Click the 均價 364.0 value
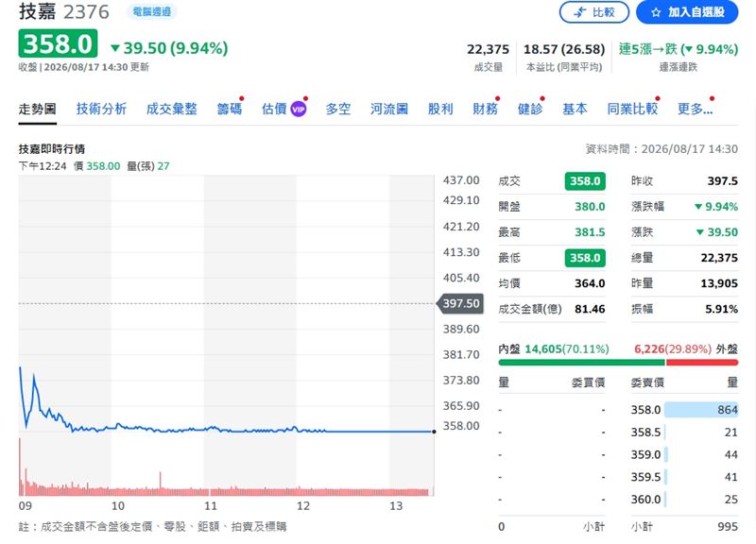This screenshot has width=756, height=544. click(590, 283)
